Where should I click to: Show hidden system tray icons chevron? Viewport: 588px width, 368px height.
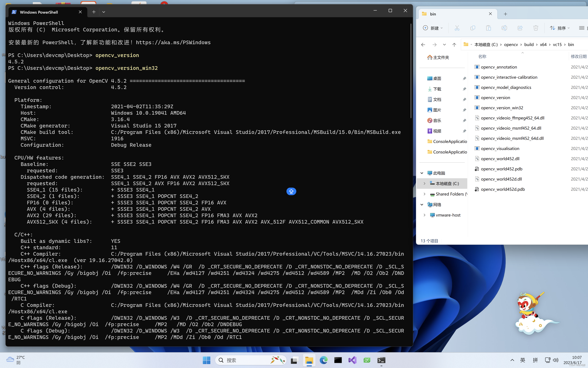click(512, 360)
